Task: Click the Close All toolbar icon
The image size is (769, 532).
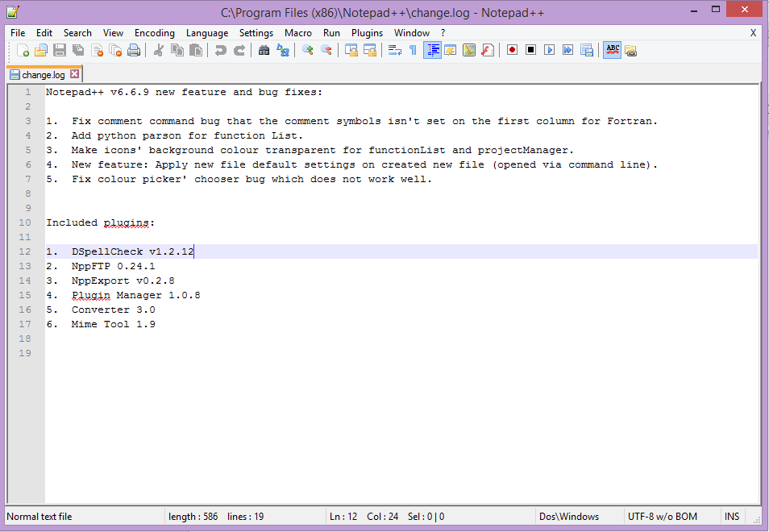Action: click(116, 50)
